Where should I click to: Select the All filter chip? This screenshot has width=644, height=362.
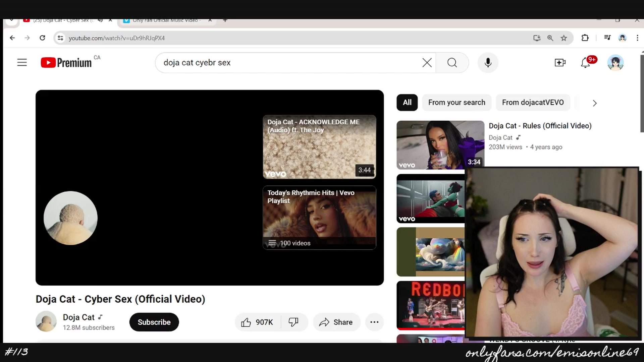[x=407, y=103]
